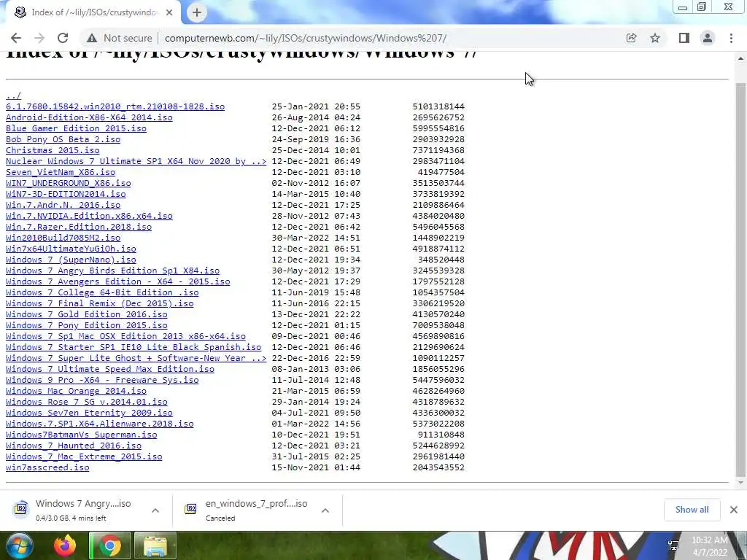Click Nuclear Windows 7 Ultimate SP1 link
Image resolution: width=747 pixels, height=560 pixels.
(136, 161)
